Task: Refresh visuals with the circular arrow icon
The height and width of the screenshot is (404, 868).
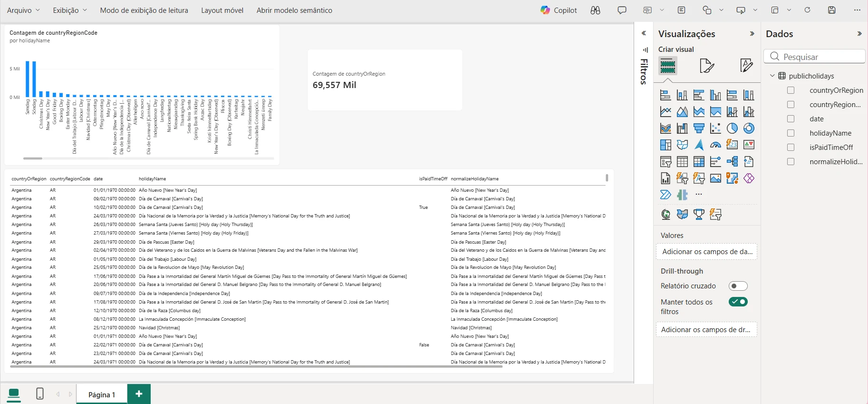Action: pyautogui.click(x=807, y=10)
